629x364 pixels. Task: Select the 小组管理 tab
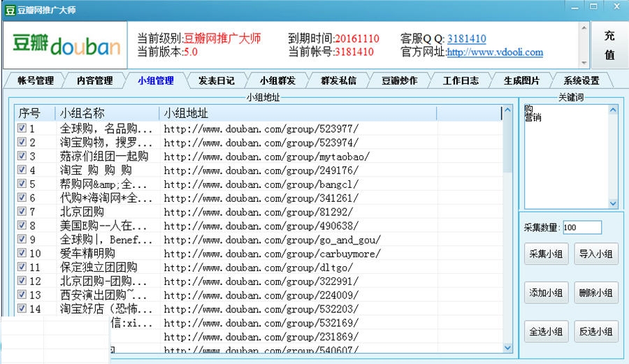(156, 80)
